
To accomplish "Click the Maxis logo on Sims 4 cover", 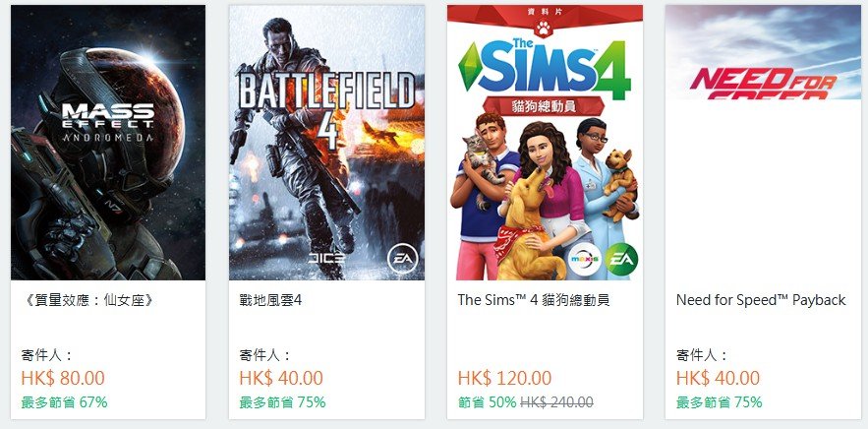I will [x=585, y=259].
